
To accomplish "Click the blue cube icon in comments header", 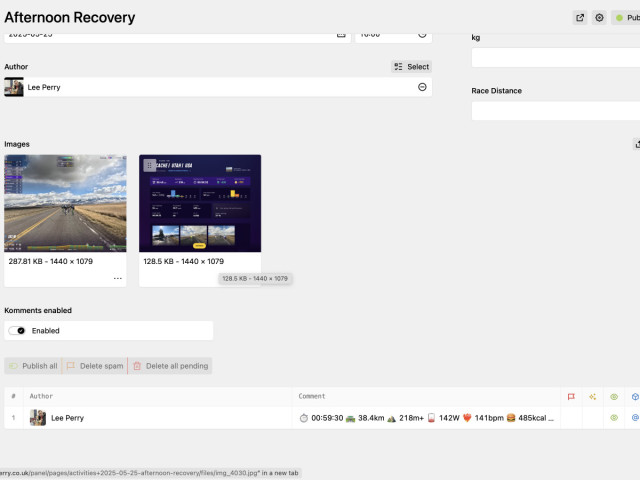I will 635,396.
